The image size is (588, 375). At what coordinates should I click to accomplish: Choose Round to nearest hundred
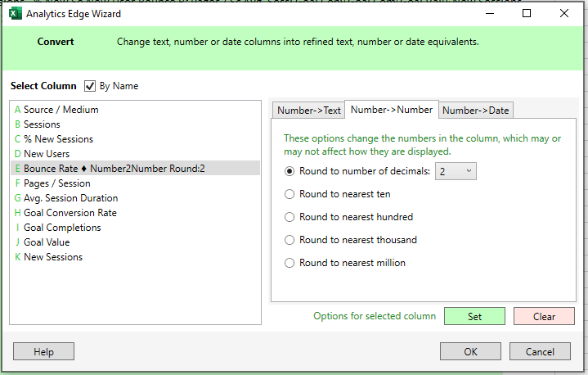tap(289, 217)
